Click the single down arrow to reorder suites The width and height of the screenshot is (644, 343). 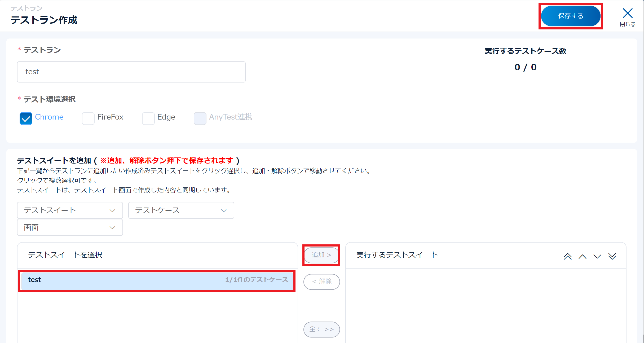pos(597,256)
